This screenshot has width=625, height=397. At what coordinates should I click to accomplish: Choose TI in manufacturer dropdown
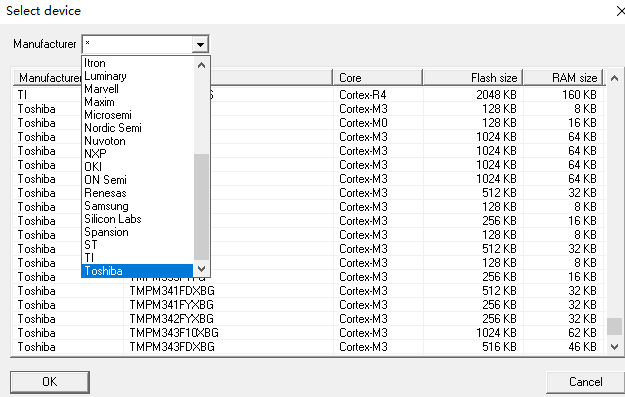tap(137, 258)
